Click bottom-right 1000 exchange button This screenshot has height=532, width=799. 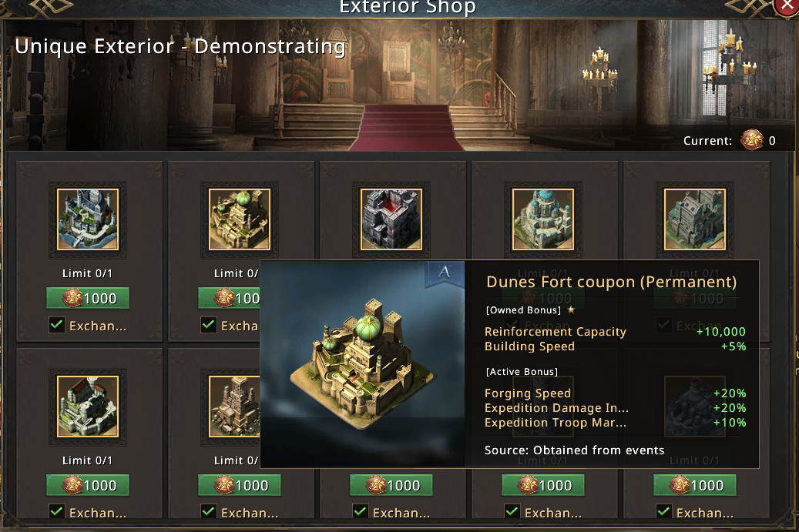[694, 486]
